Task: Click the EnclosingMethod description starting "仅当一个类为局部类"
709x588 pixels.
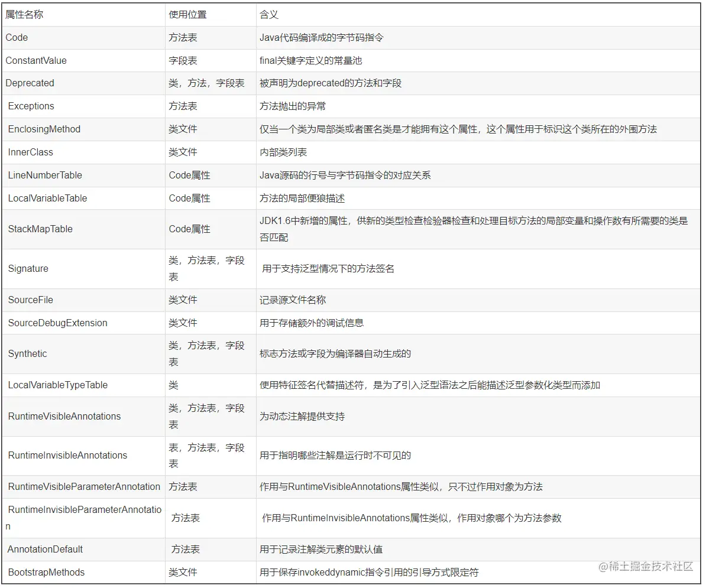Action: coord(458,129)
